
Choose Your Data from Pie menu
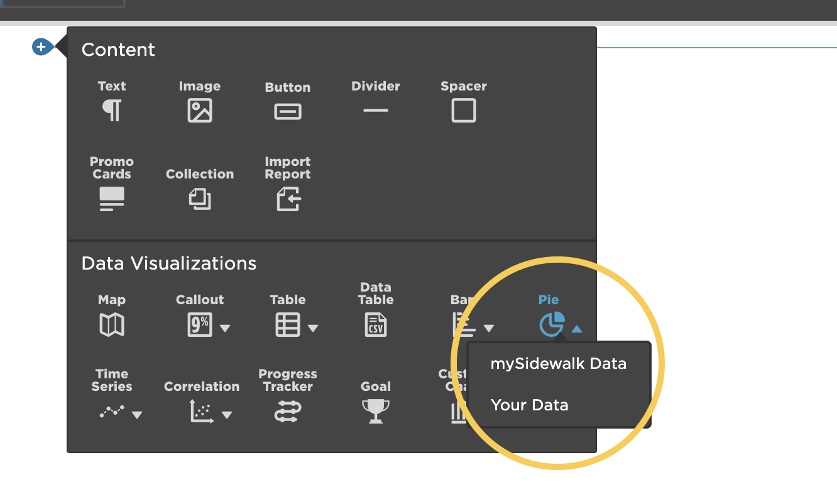529,405
